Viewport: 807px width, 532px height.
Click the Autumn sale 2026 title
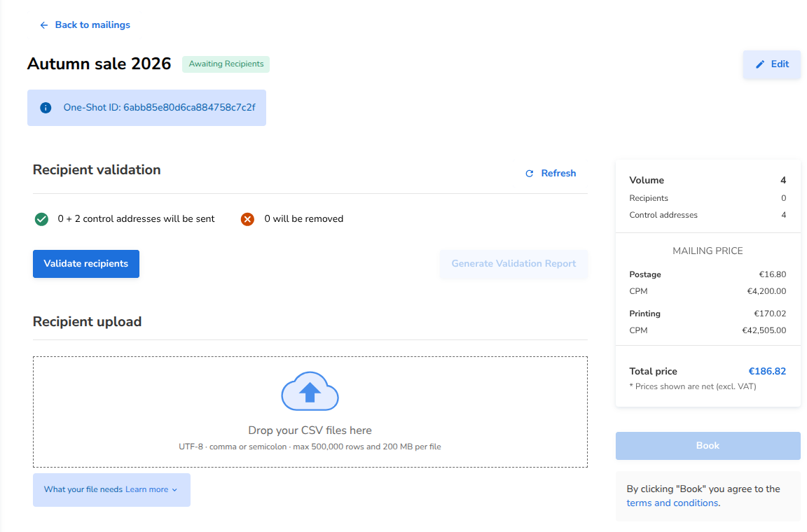click(99, 64)
